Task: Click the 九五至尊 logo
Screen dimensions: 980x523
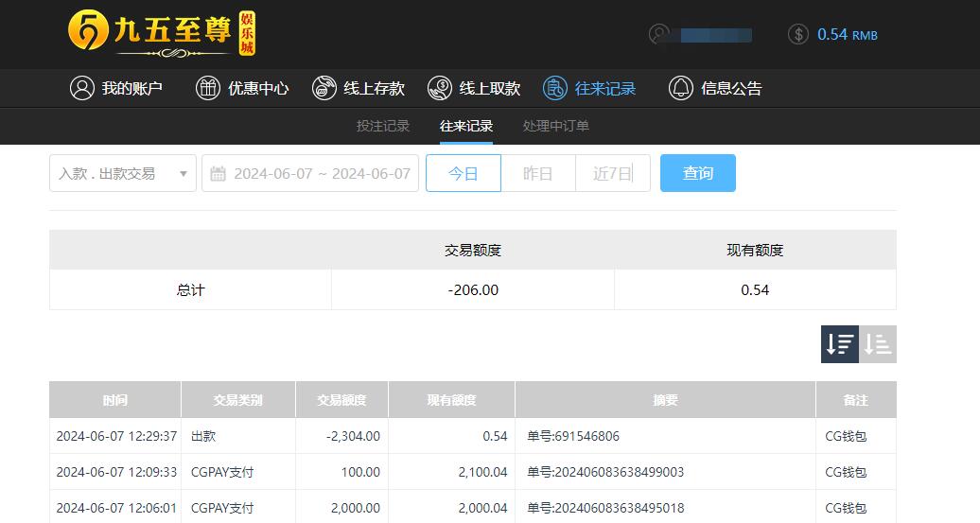Action: (x=161, y=33)
